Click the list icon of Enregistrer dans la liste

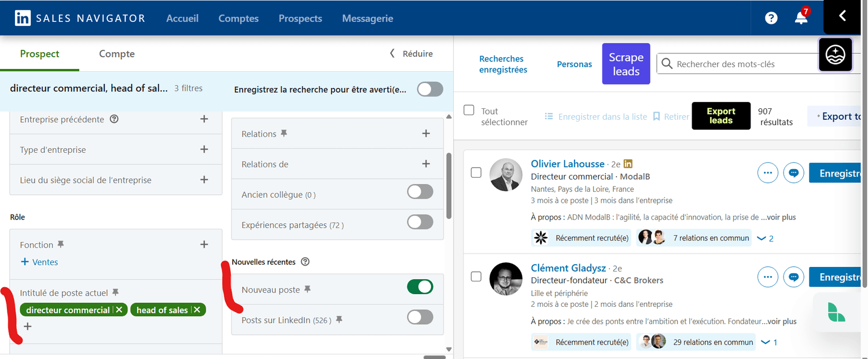click(x=549, y=116)
